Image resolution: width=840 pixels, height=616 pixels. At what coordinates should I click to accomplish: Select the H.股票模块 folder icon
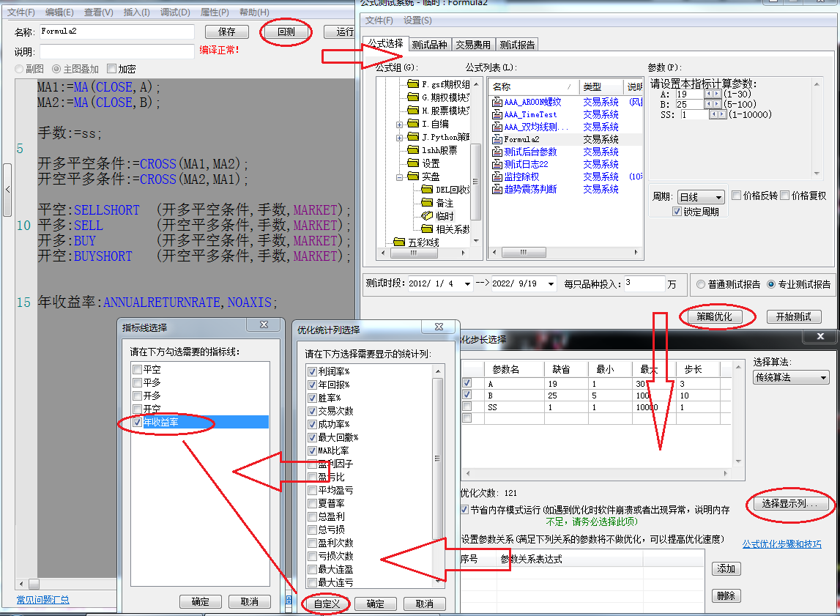412,111
